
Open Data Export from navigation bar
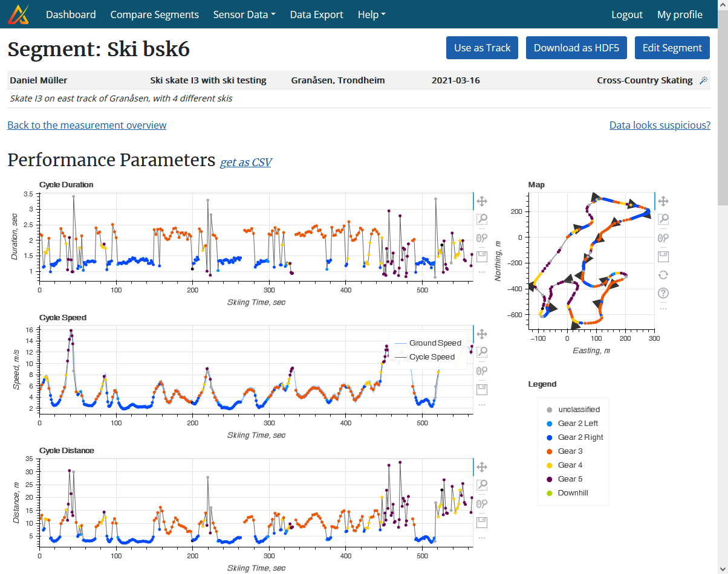click(316, 15)
